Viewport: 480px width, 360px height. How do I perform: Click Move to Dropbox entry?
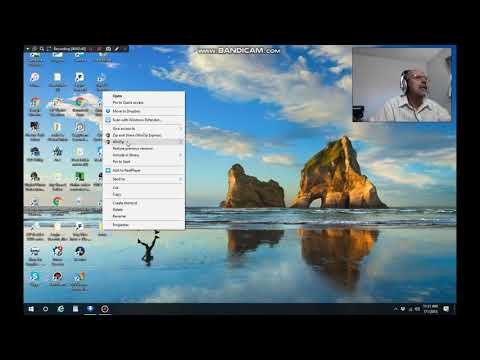pyautogui.click(x=144, y=111)
